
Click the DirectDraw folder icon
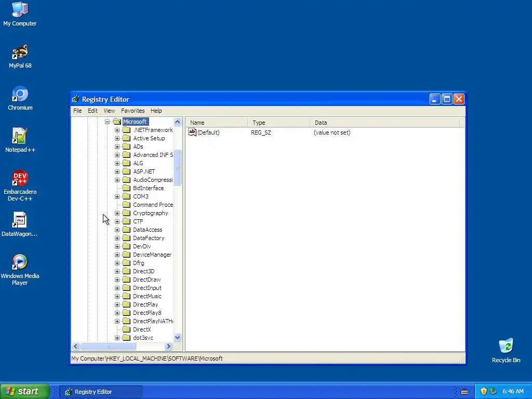(127, 280)
